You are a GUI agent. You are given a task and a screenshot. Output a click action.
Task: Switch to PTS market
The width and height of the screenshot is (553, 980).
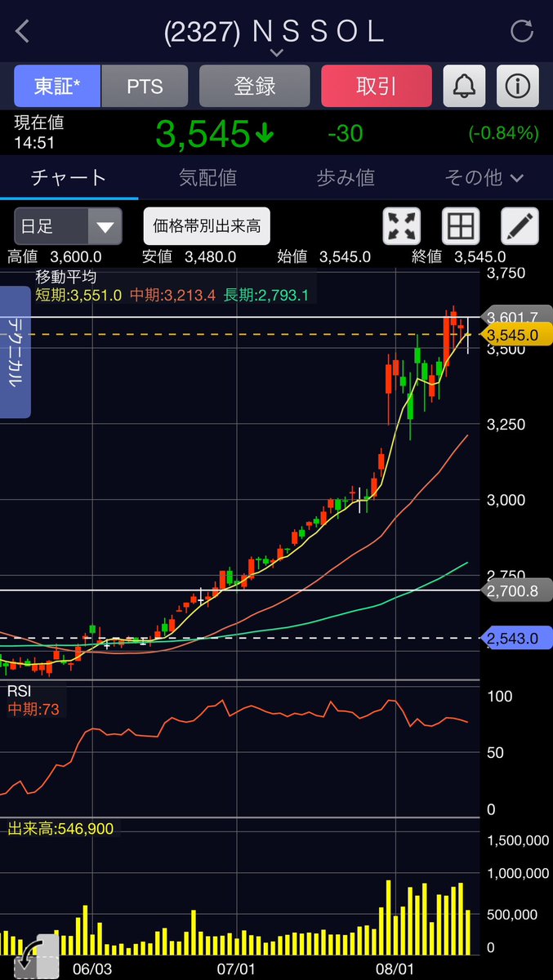[145, 86]
